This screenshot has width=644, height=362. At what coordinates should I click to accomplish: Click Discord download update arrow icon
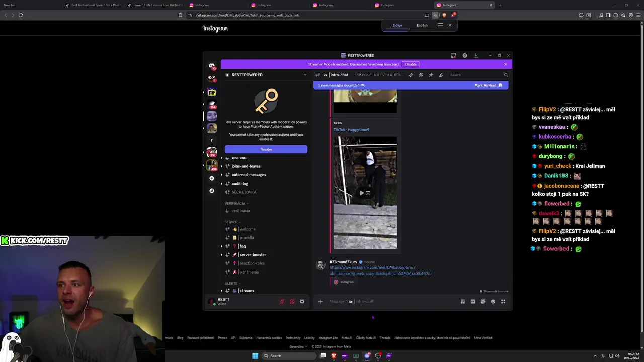pos(475,55)
